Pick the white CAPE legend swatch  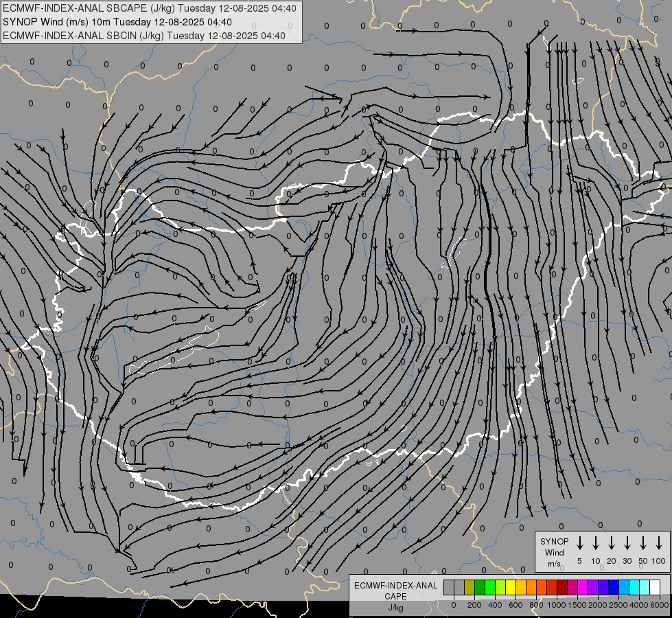click(x=654, y=587)
